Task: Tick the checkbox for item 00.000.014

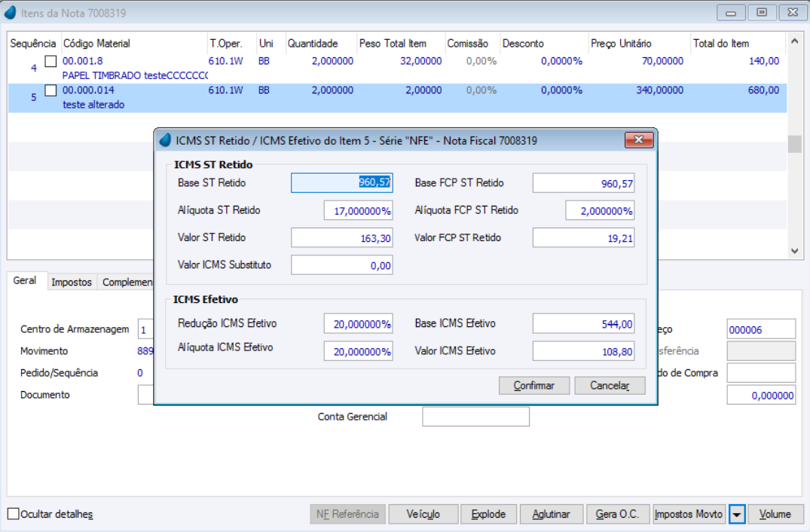Action: (50, 90)
